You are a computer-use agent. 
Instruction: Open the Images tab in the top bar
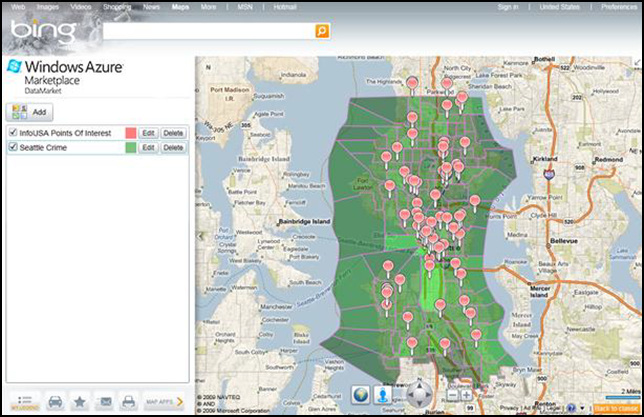(x=48, y=7)
